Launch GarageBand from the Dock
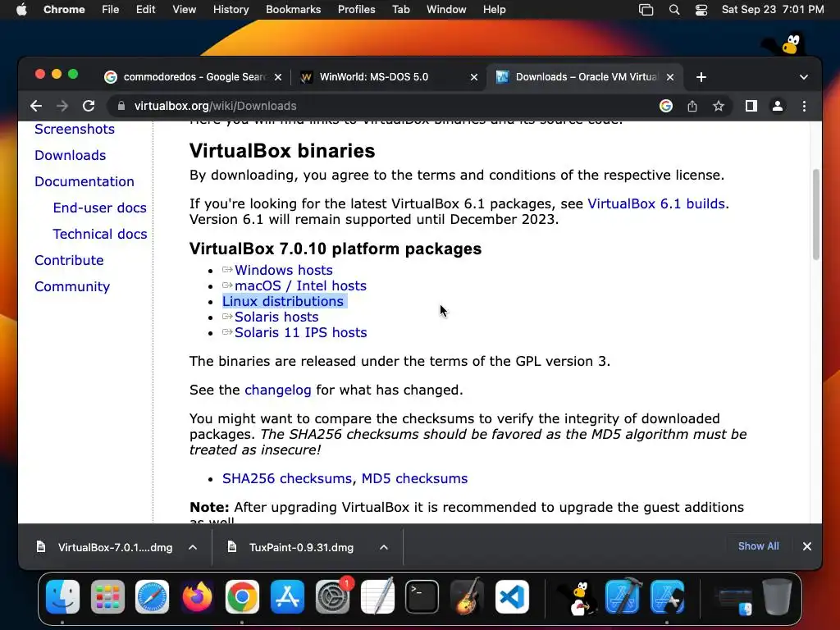The height and width of the screenshot is (630, 840). 467,597
